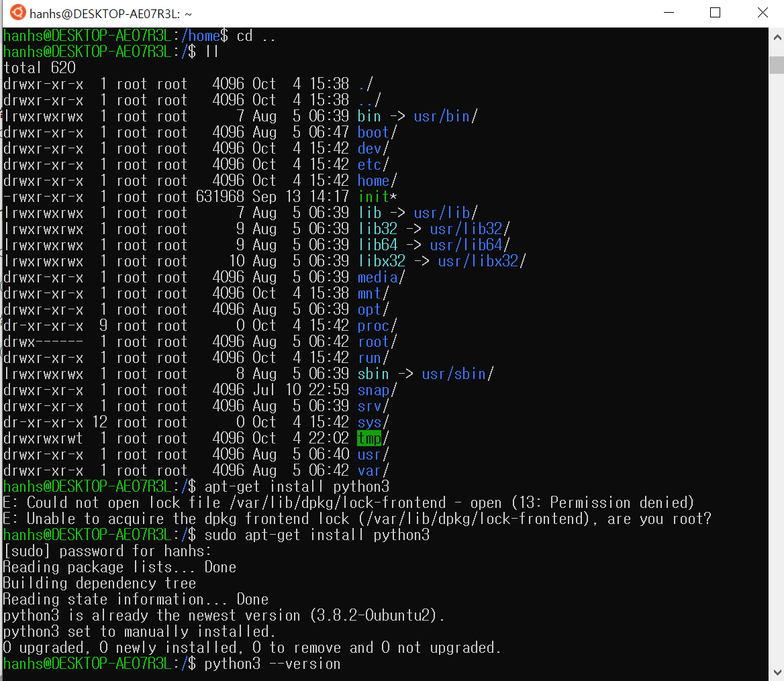This screenshot has height=681, width=784.
Task: Minimize the terminal window
Action: click(669, 13)
